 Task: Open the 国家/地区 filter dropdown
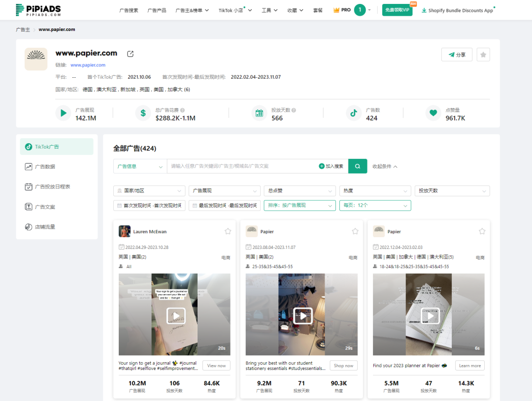click(149, 191)
